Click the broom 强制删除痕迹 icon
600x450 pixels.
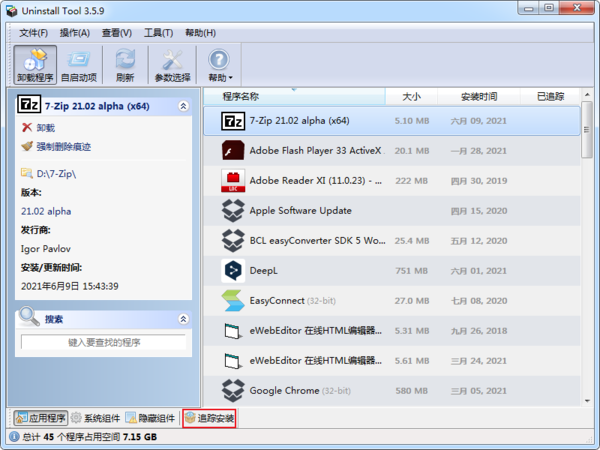[27, 146]
